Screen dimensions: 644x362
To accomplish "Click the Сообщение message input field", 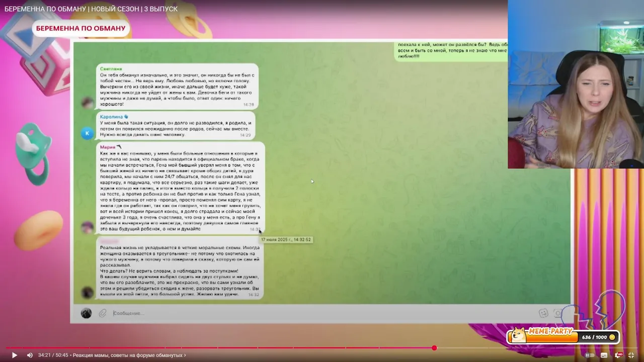I will [322, 313].
